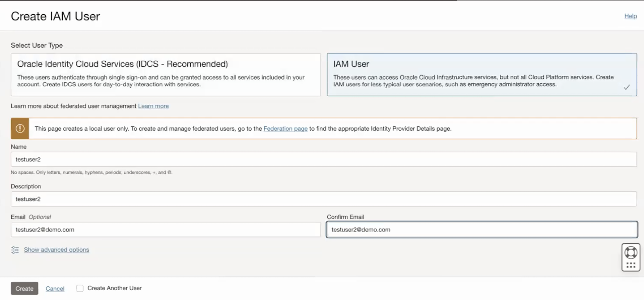Click the Create IAM User page heading
This screenshot has height=300, width=644.
click(55, 16)
